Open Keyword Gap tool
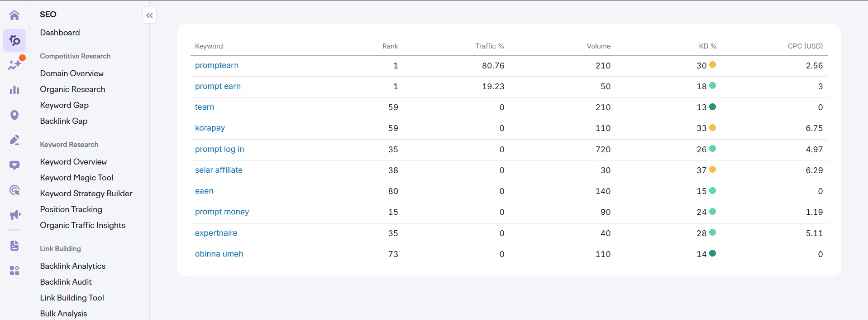This screenshot has width=868, height=320. tap(64, 105)
